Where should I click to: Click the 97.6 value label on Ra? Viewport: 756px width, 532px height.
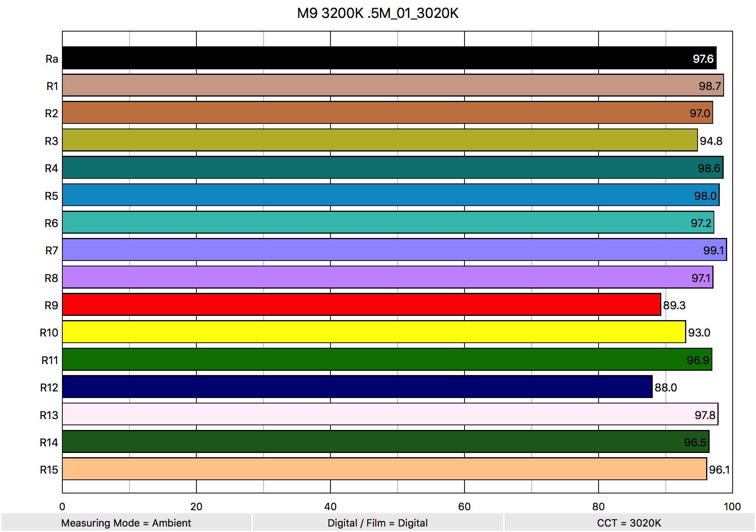pyautogui.click(x=703, y=59)
